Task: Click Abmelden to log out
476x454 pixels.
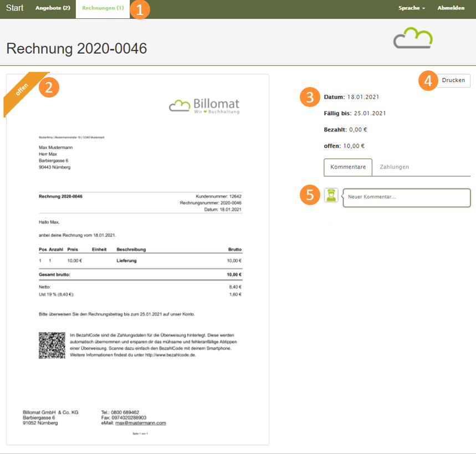Action: [451, 8]
